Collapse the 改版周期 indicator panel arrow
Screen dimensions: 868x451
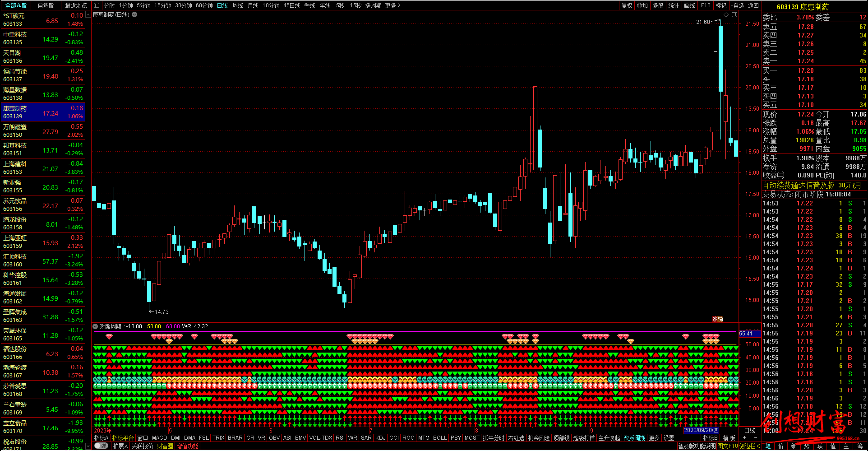95,326
